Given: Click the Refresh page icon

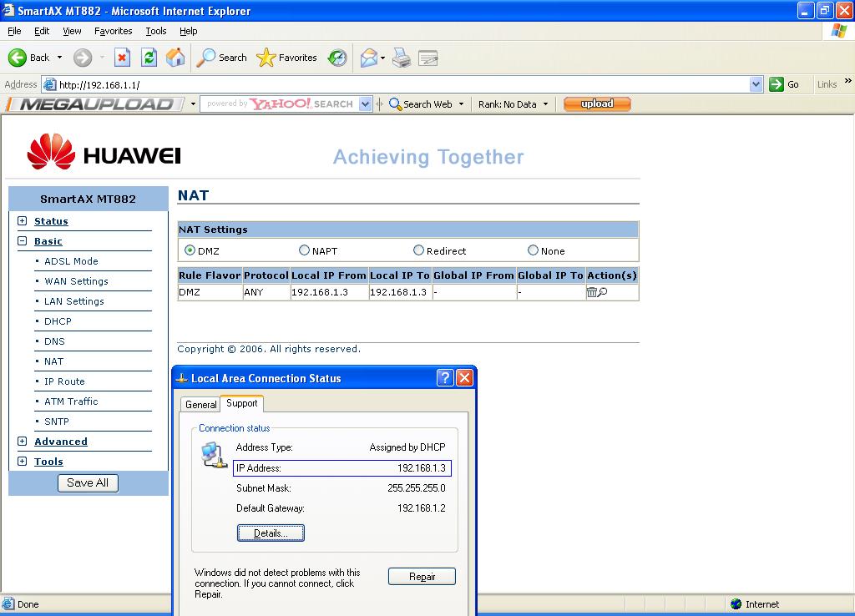Looking at the screenshot, I should pos(149,58).
